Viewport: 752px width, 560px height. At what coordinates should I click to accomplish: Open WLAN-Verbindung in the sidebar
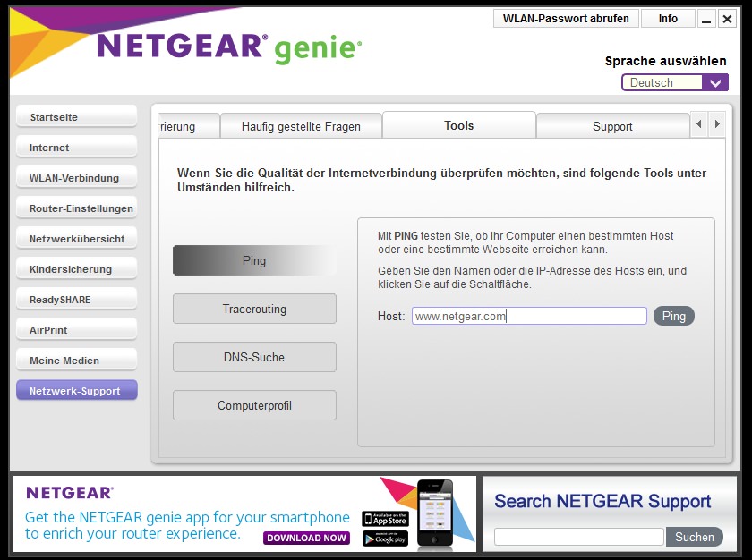[x=77, y=178]
